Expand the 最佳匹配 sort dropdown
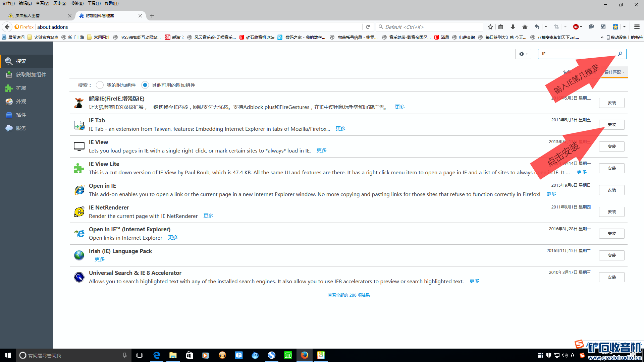The width and height of the screenshot is (644, 362). coord(614,72)
